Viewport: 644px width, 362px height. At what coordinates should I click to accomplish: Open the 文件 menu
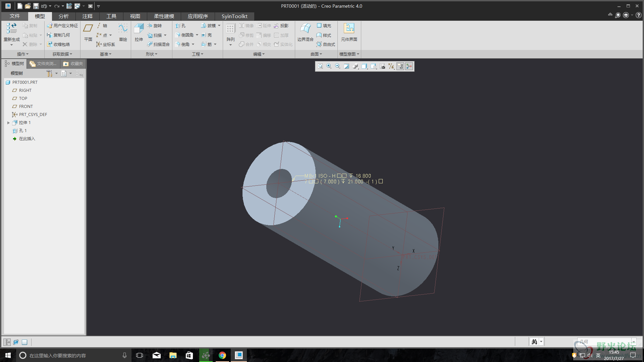(x=15, y=16)
